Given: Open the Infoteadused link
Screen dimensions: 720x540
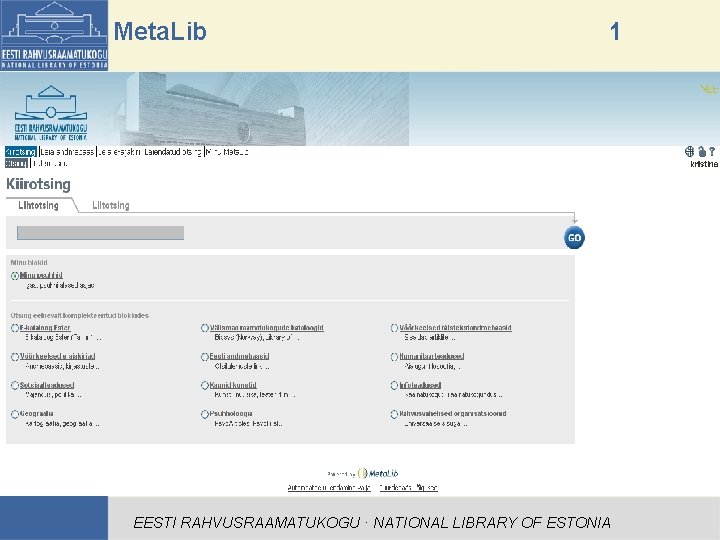Looking at the screenshot, I should pos(420,385).
